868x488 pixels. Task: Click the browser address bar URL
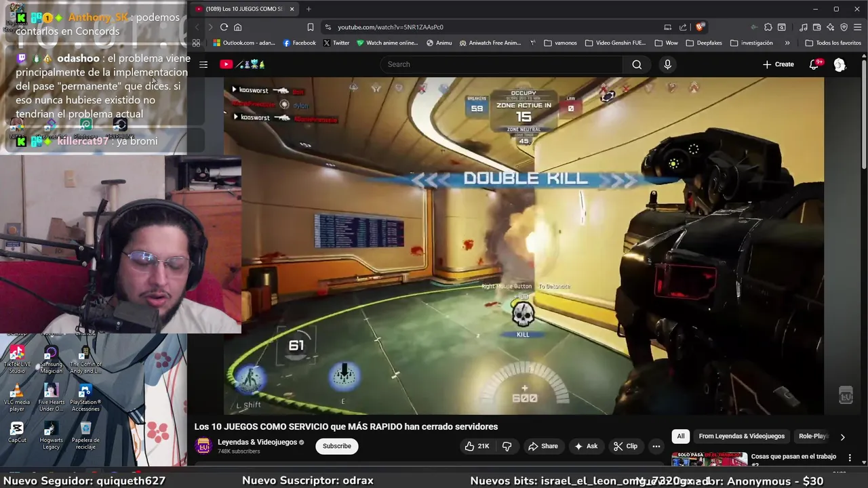coord(391,27)
